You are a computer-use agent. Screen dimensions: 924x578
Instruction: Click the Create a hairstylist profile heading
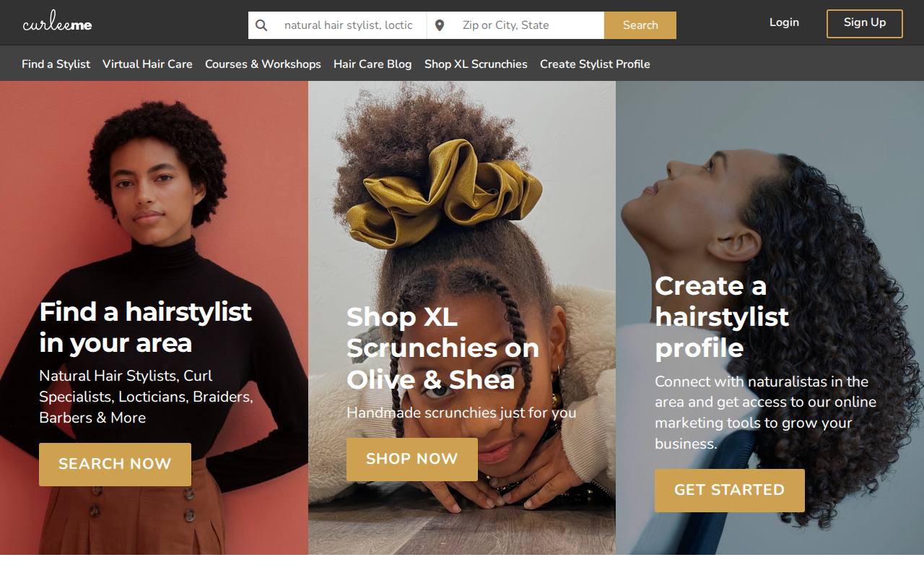(722, 316)
